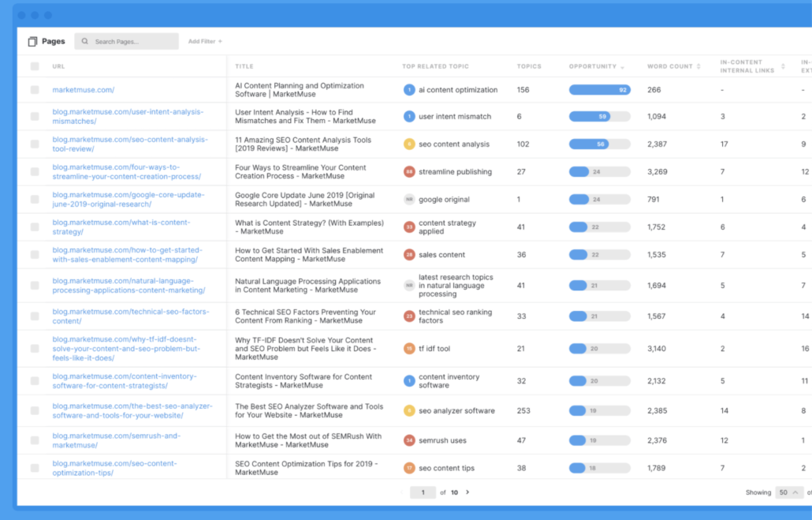This screenshot has height=520, width=812.
Task: Check the sales-enablement-content-mapping row checkbox
Action: (x=35, y=255)
